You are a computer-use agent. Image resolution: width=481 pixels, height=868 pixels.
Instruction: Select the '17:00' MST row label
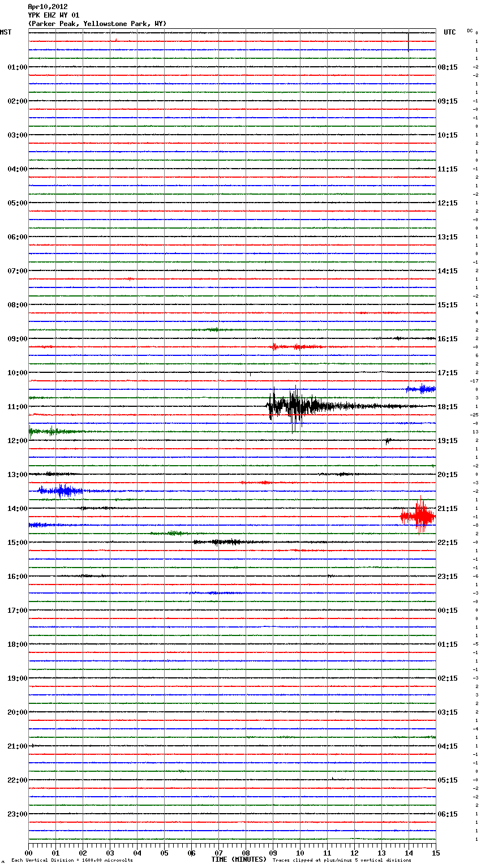click(17, 611)
